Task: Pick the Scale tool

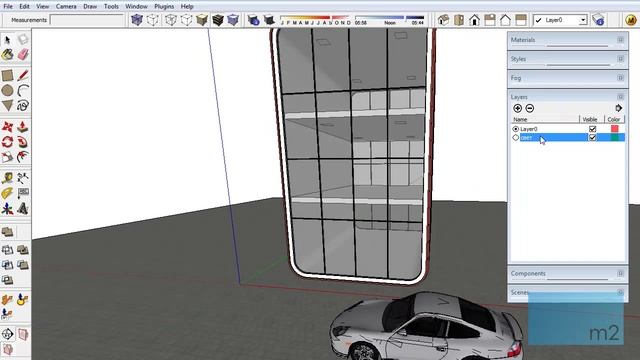Action: (7, 157)
